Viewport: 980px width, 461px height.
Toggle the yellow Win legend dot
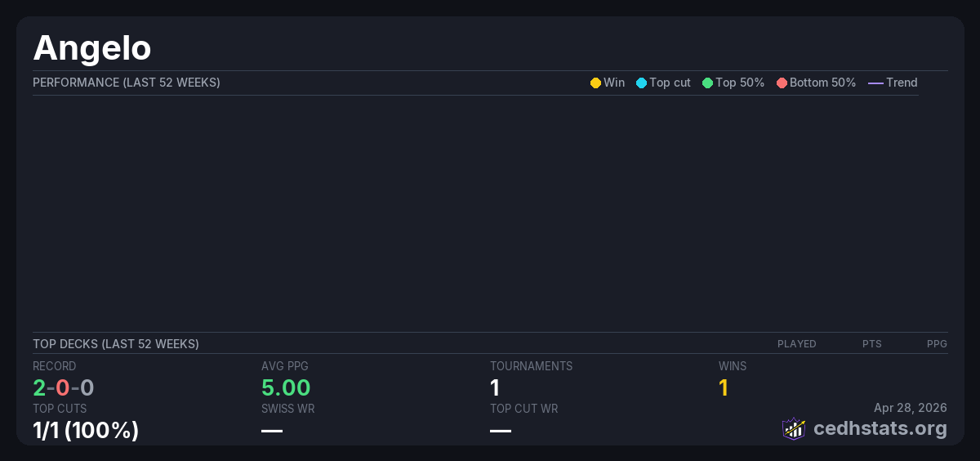(x=595, y=83)
